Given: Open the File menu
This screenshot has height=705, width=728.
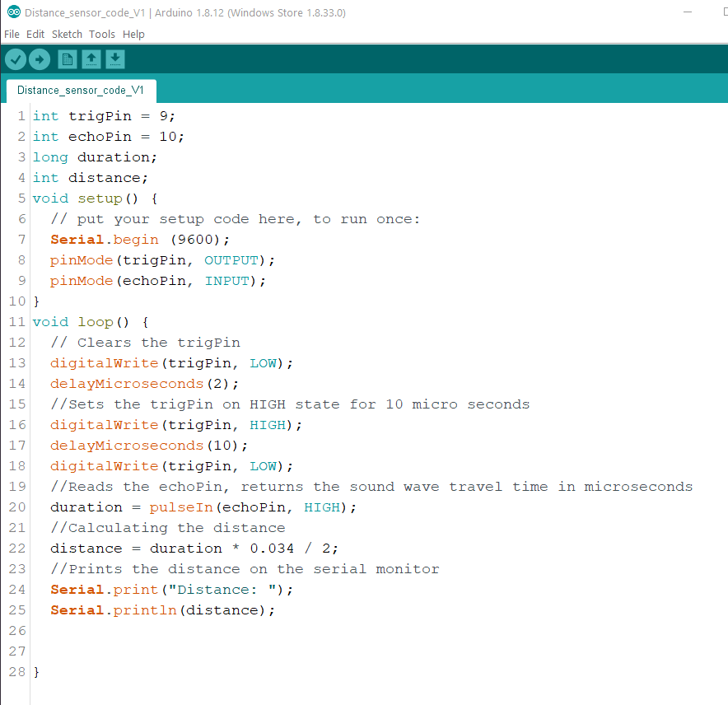Looking at the screenshot, I should pyautogui.click(x=12, y=34).
